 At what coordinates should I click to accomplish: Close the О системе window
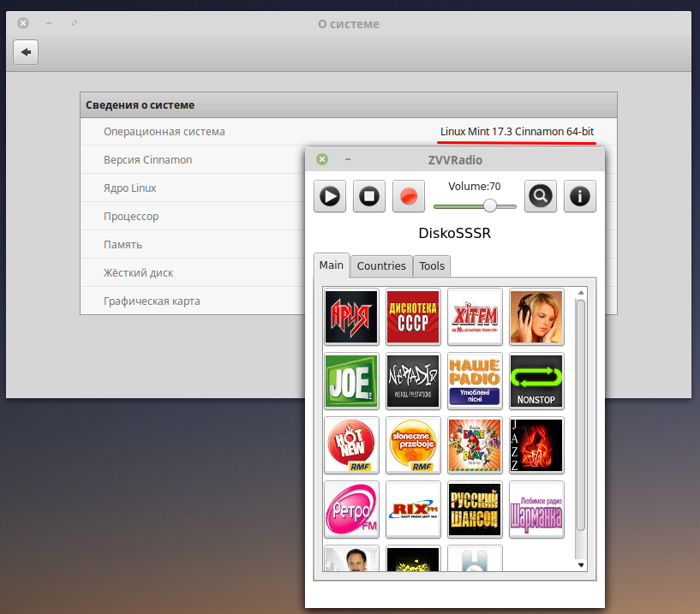click(23, 23)
